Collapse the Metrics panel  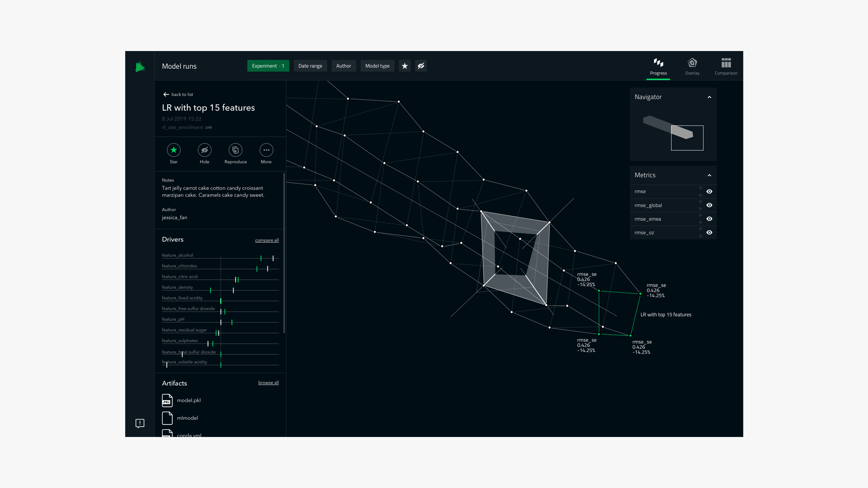(709, 175)
